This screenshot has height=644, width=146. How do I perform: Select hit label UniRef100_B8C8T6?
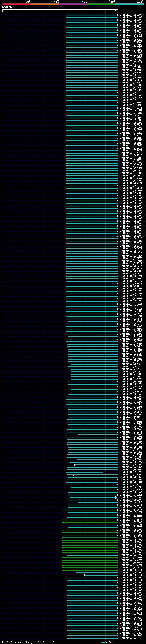point(131,75)
